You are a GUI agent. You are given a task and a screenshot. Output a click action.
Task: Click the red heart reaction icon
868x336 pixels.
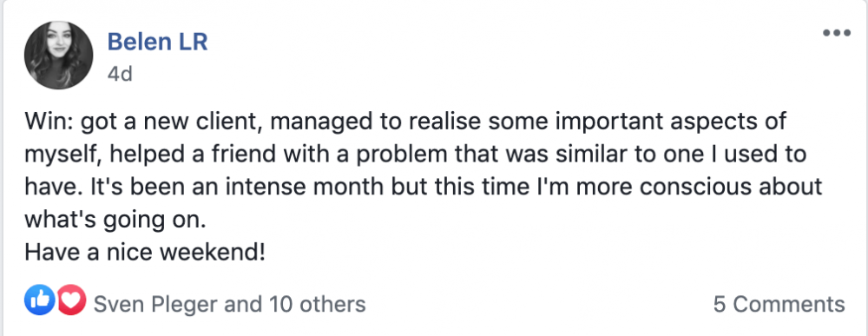[x=71, y=300]
